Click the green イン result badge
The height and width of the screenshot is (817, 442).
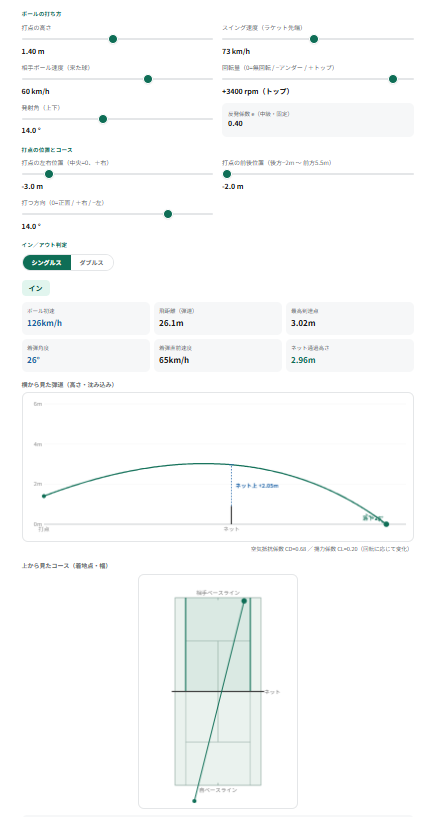click(x=36, y=288)
